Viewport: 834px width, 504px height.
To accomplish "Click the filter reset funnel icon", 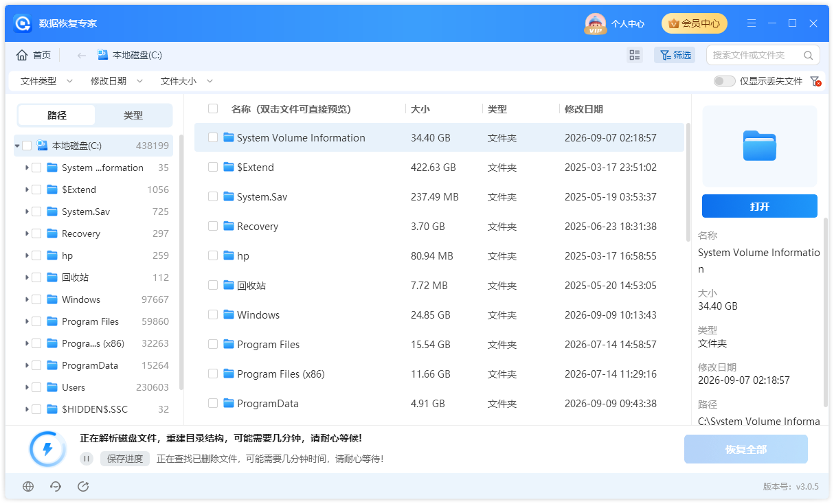I will click(x=815, y=81).
